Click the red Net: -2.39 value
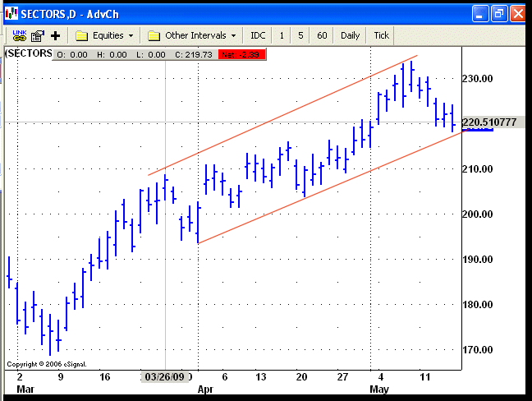Screen dimensions: 532x401 tap(241, 55)
